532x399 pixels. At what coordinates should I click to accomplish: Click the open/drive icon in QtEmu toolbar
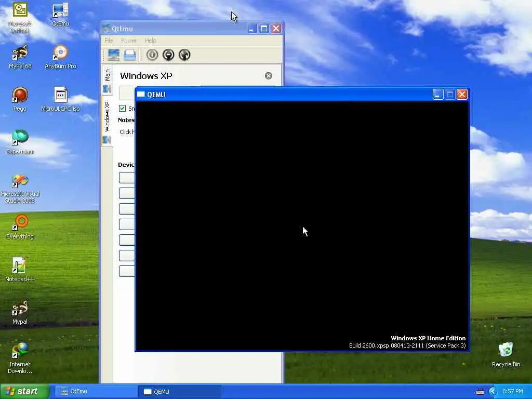tap(130, 55)
